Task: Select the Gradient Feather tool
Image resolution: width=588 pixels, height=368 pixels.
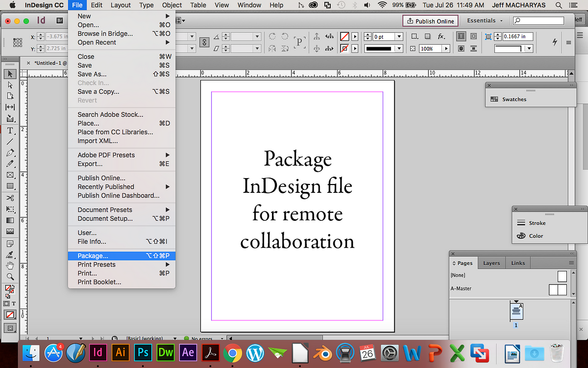Action: pyautogui.click(x=10, y=231)
